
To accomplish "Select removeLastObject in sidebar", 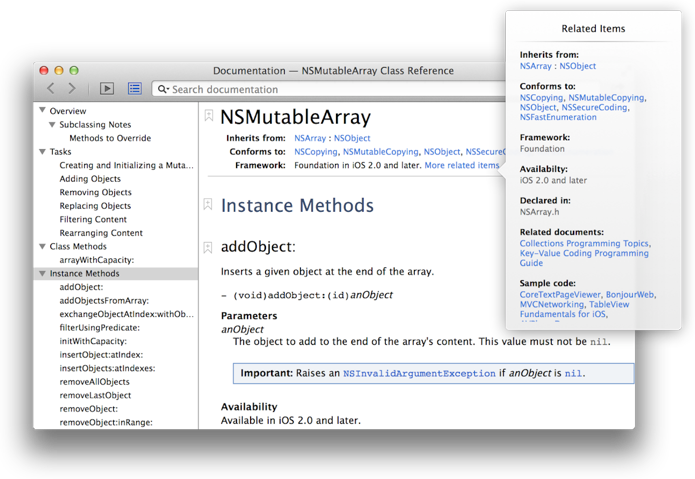I will 95,395.
